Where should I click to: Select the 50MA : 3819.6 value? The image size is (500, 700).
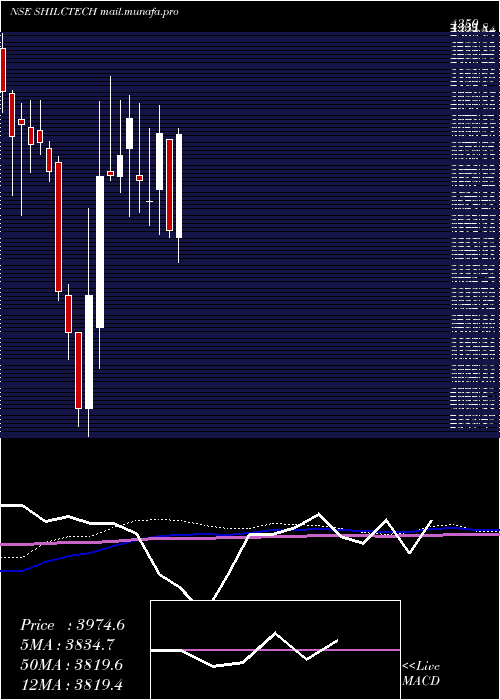point(72,665)
